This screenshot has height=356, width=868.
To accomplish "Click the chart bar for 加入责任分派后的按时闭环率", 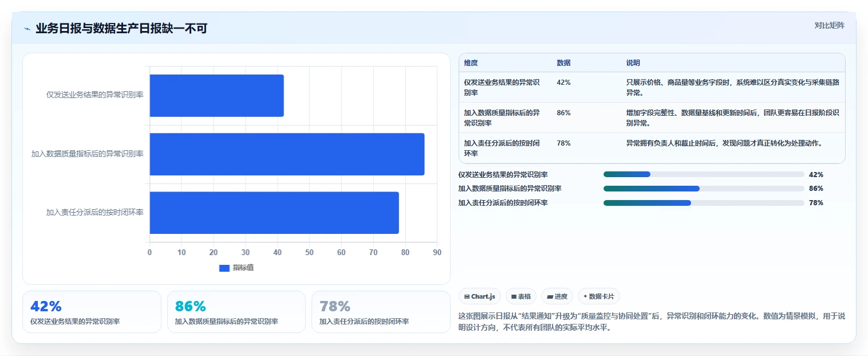I will pyautogui.click(x=274, y=213).
